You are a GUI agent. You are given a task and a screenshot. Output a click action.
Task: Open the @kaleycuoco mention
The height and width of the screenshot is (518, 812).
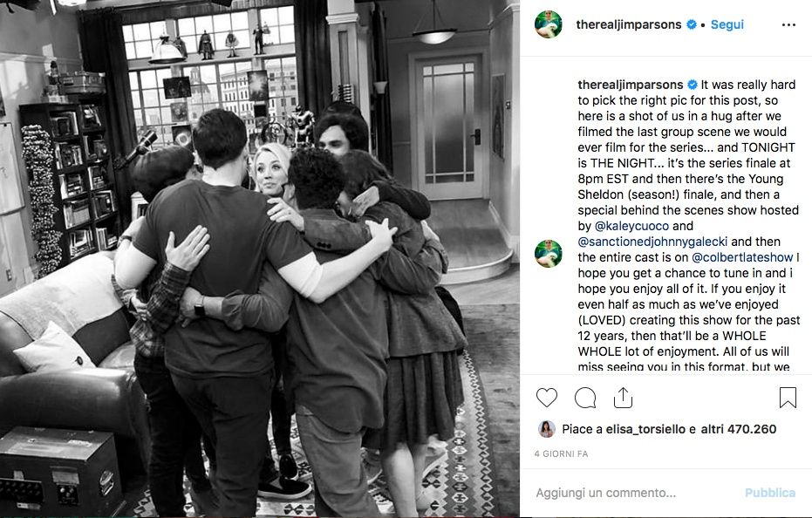point(631,226)
